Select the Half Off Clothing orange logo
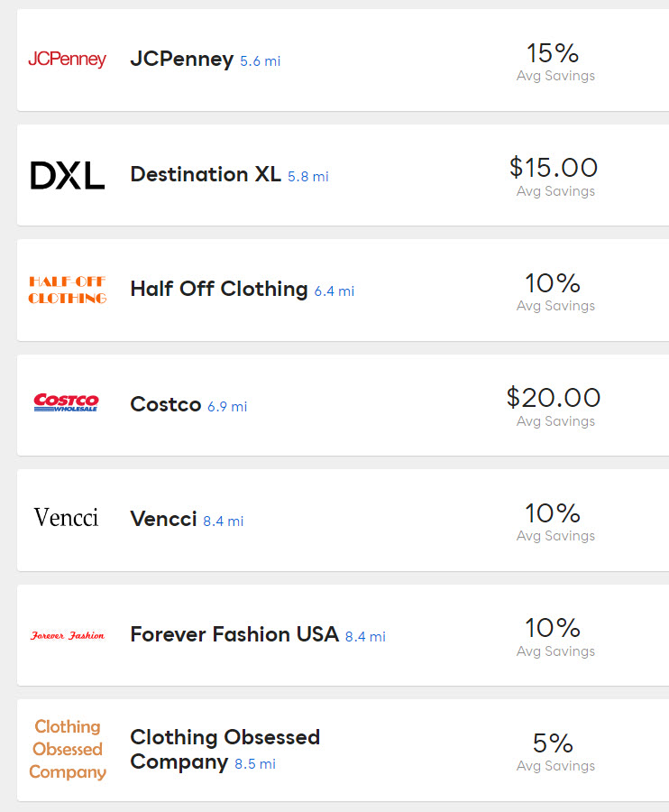This screenshot has width=669, height=812. click(x=68, y=290)
